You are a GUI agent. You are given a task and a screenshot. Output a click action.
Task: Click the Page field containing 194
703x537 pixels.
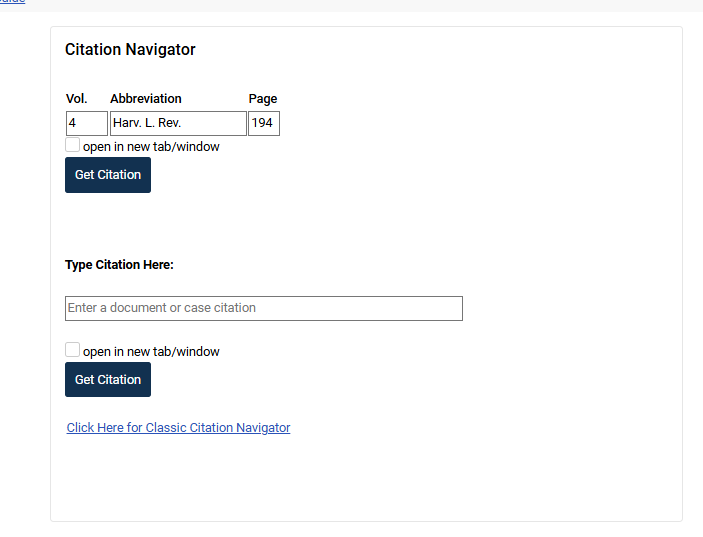(x=264, y=123)
